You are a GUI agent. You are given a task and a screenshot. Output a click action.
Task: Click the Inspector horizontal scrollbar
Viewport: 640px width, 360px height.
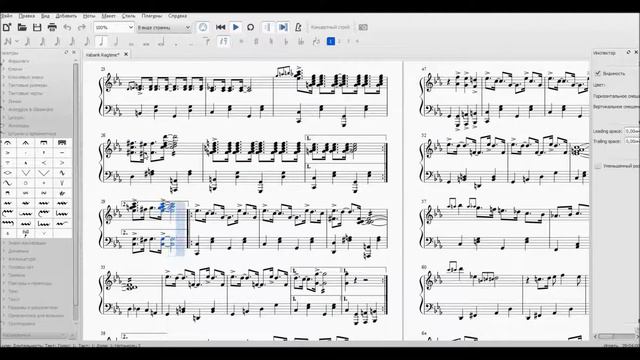click(617, 336)
